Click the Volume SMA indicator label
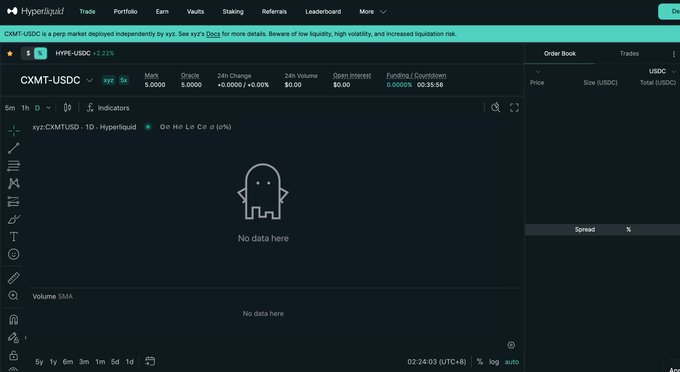 point(52,297)
